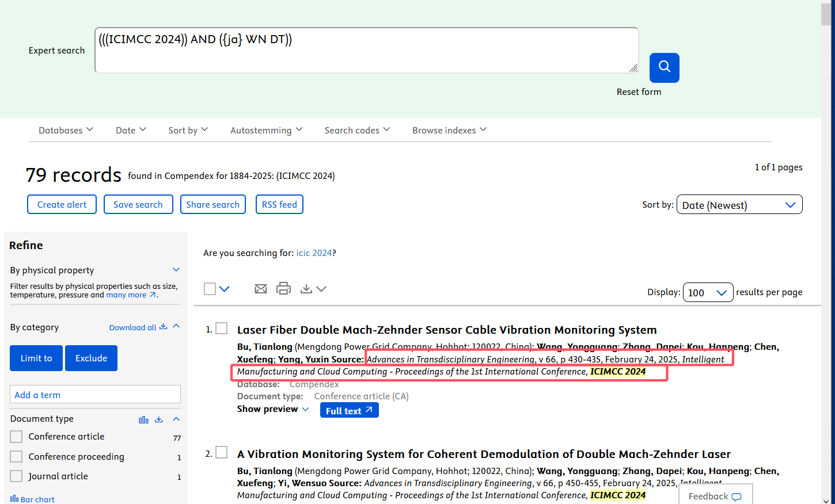Expand the By physical property section
Image resolution: width=835 pixels, height=504 pixels.
coord(176,269)
